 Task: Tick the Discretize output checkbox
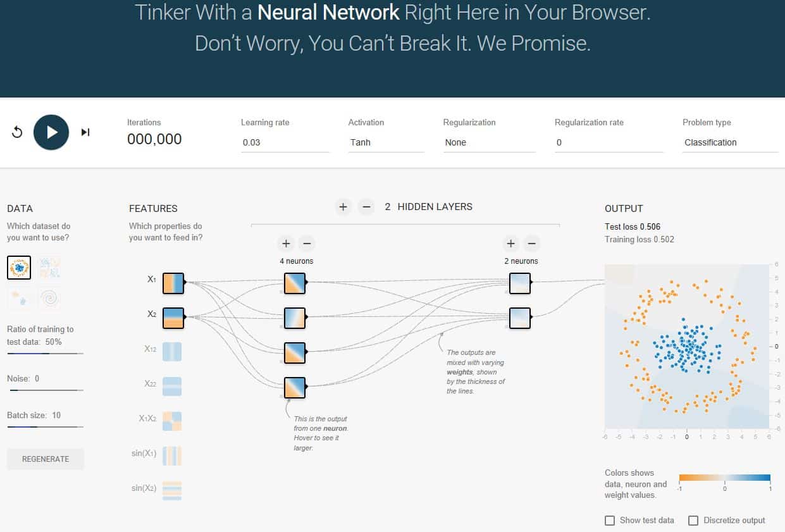(693, 521)
